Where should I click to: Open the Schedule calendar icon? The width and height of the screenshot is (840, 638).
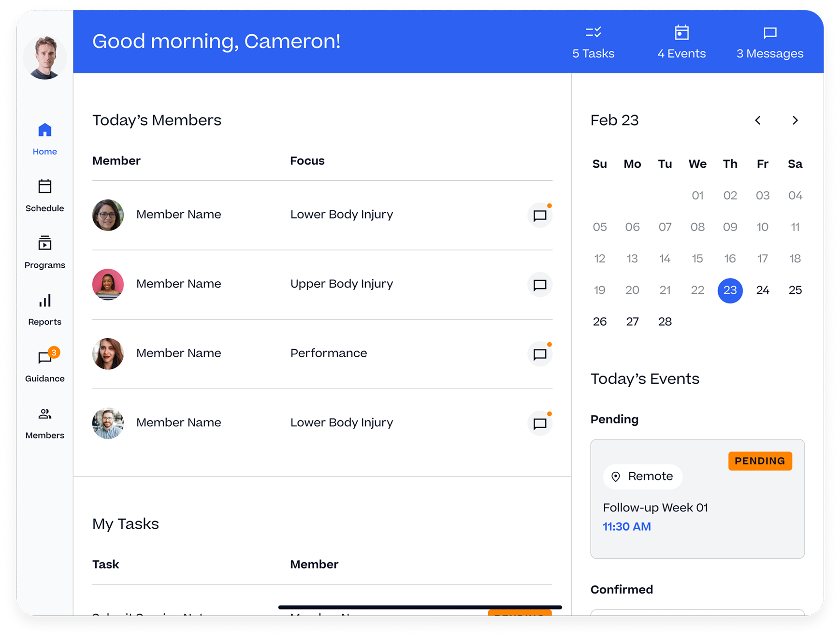tap(44, 187)
